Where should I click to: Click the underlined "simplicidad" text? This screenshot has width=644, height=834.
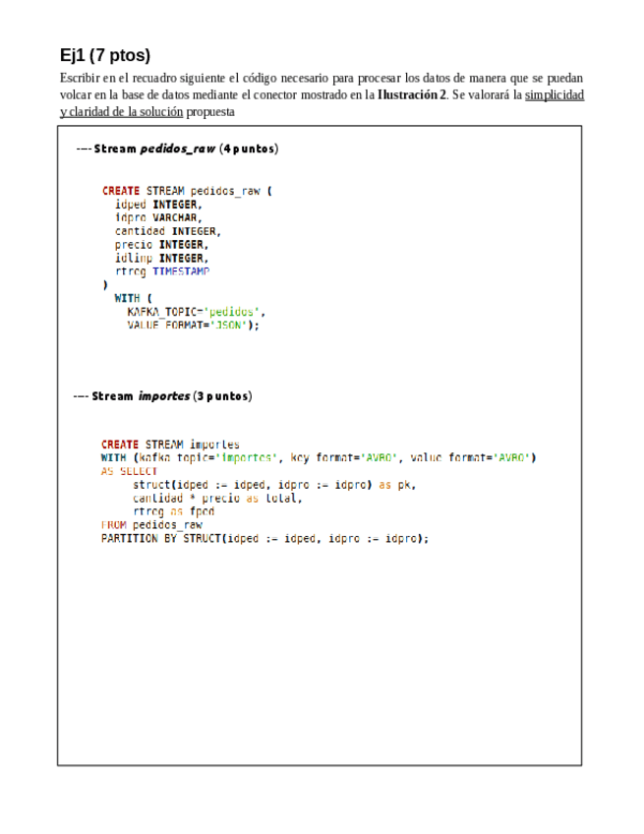(x=555, y=95)
